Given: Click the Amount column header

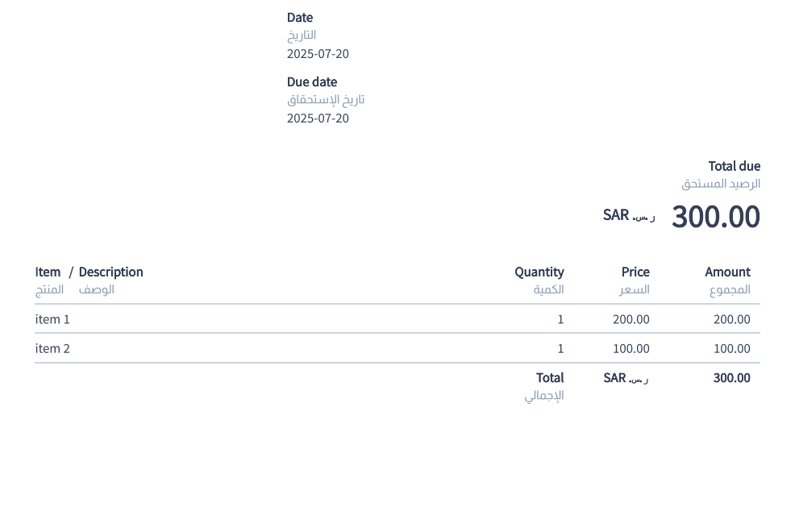Looking at the screenshot, I should tap(727, 272).
